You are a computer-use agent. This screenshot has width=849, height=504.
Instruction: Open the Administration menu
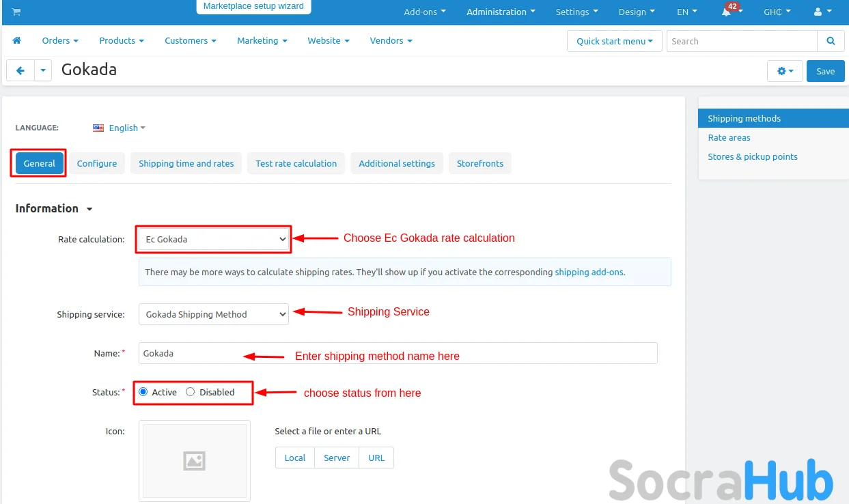point(501,12)
